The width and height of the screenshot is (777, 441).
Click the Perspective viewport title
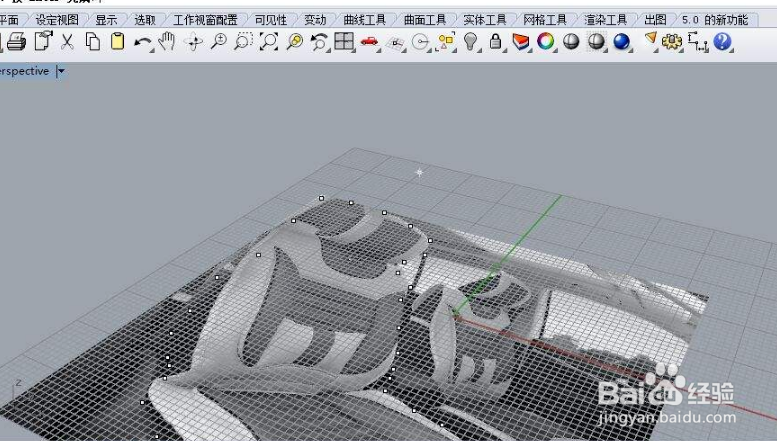(24, 71)
